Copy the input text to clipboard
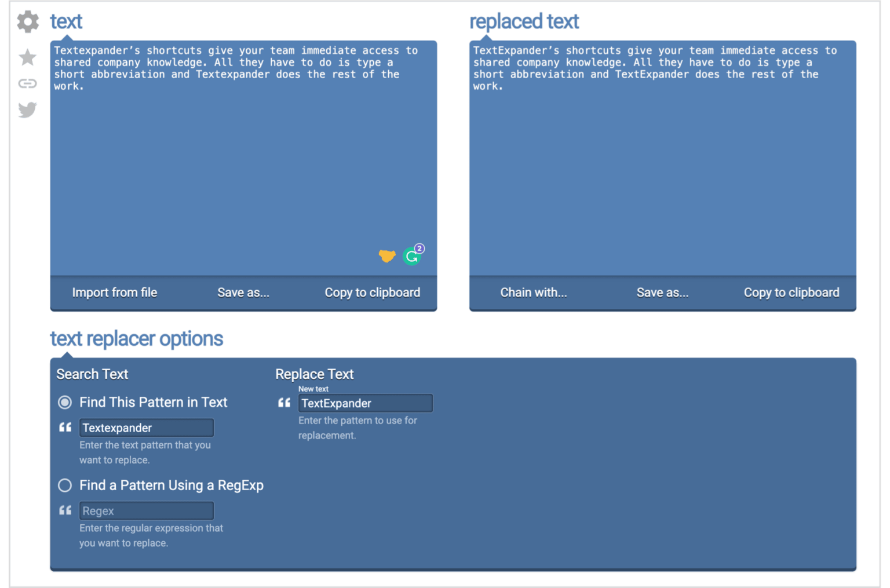The image size is (890, 588). [372, 293]
